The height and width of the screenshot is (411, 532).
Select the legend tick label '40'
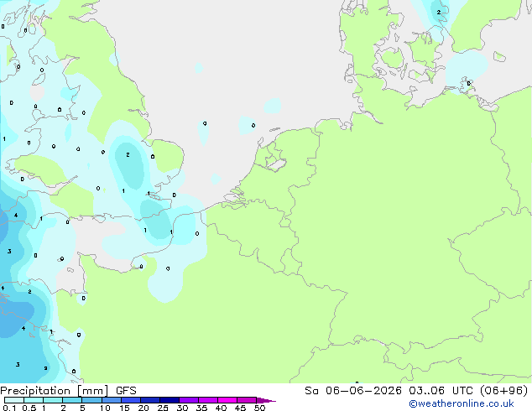[x=221, y=408]
